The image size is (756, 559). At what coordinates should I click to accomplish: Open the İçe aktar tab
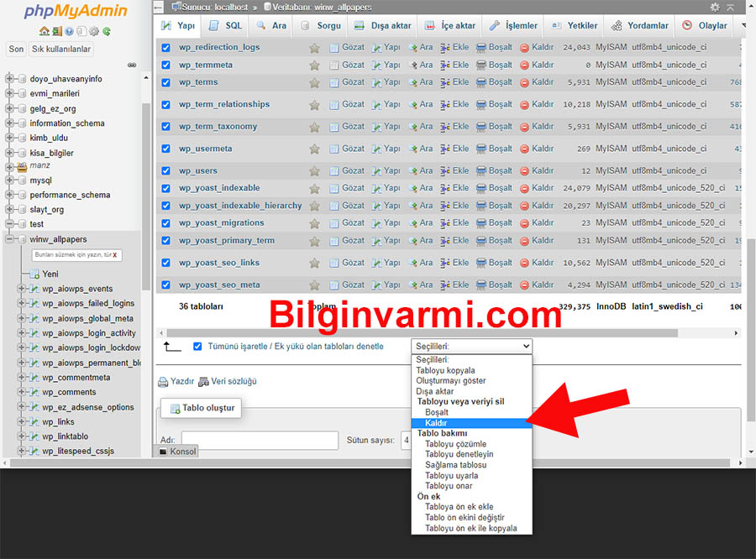(450, 25)
